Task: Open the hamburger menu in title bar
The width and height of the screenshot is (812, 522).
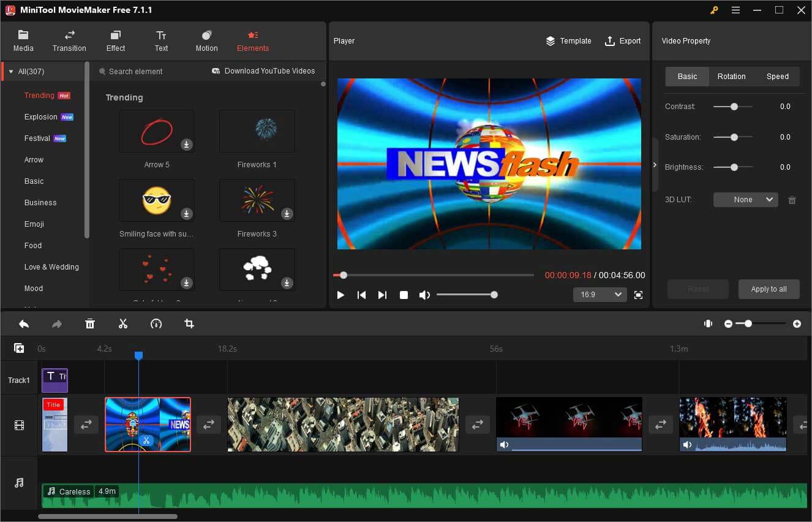Action: point(735,10)
